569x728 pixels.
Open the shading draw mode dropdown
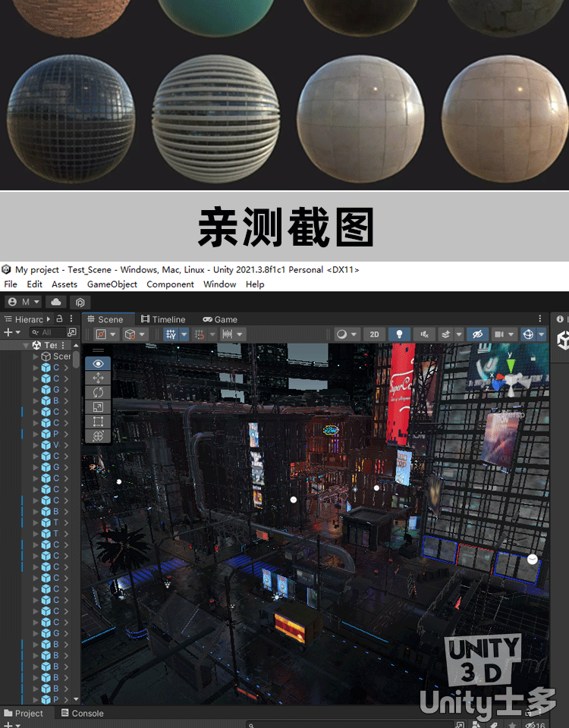tap(346, 334)
